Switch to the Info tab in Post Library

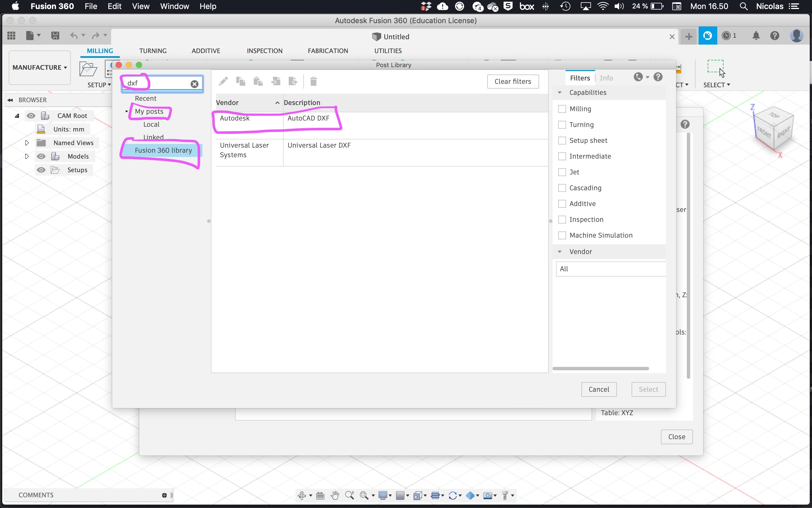(606, 78)
